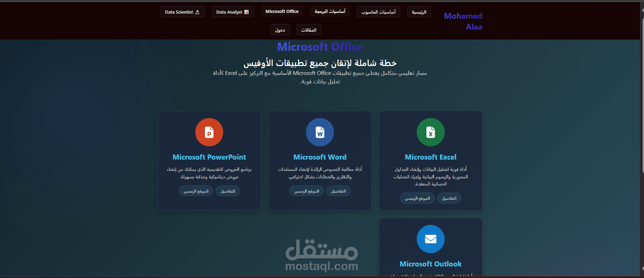Click the Microsoft PowerPoint card title
The image size is (644, 278).
pos(209,157)
